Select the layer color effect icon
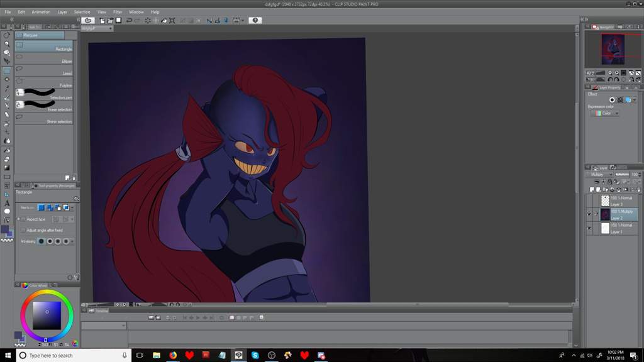This screenshot has height=362, width=644. [628, 100]
